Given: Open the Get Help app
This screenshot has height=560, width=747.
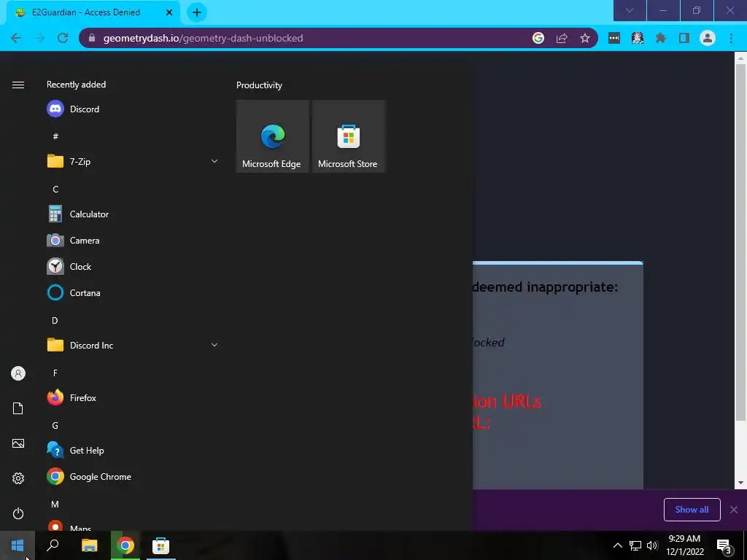Looking at the screenshot, I should [131, 451].
